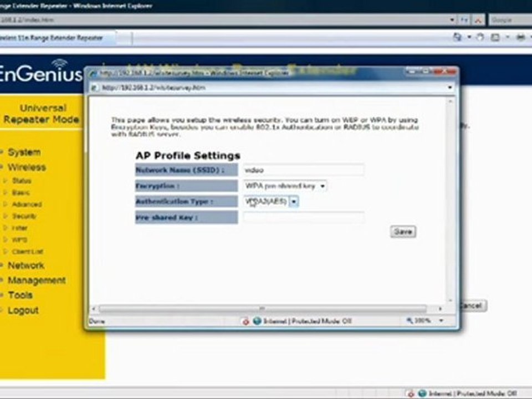The width and height of the screenshot is (532, 399).
Task: Select Advanced under Wireless
Action: (27, 204)
